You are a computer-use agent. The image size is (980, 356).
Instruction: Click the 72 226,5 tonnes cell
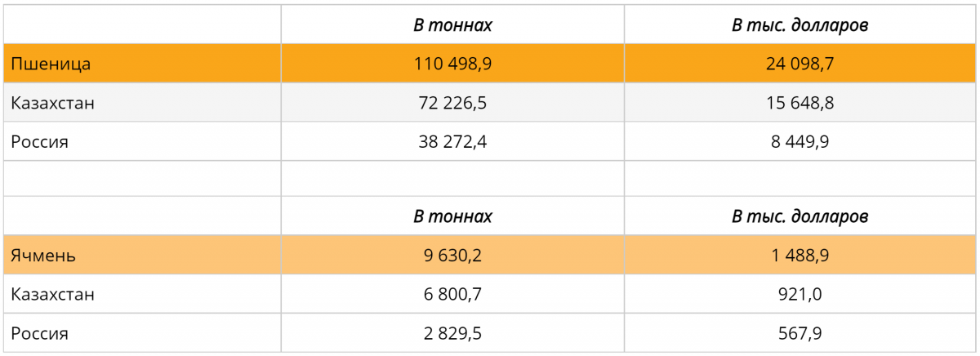453,103
